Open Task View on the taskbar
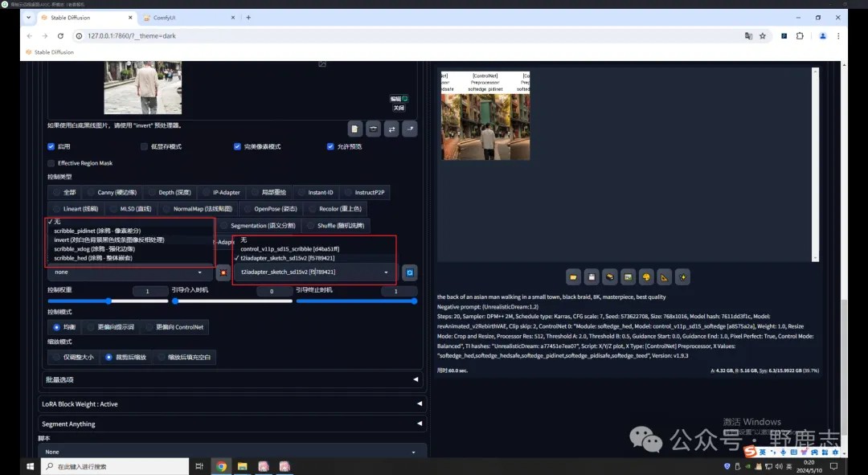868x475 pixels. (x=199, y=466)
